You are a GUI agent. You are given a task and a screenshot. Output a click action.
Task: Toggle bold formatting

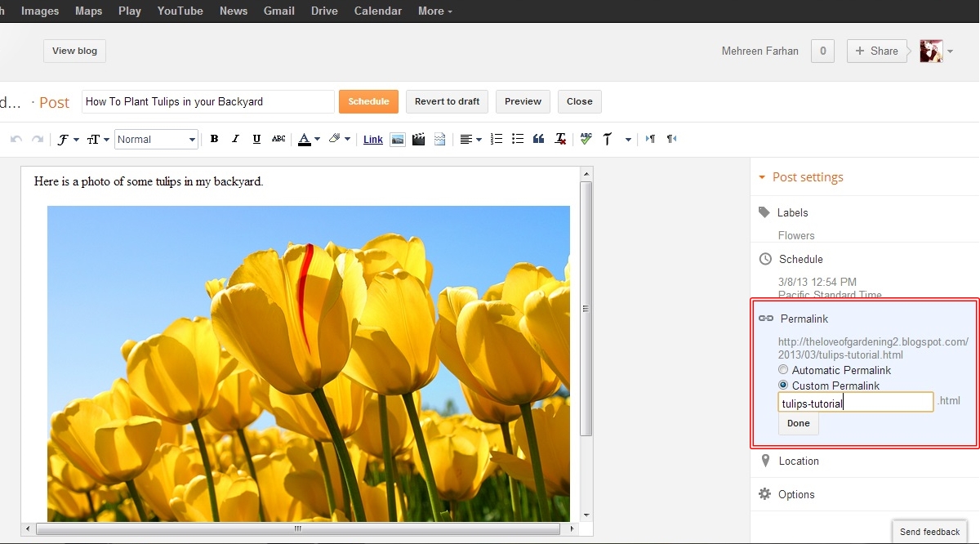point(213,139)
